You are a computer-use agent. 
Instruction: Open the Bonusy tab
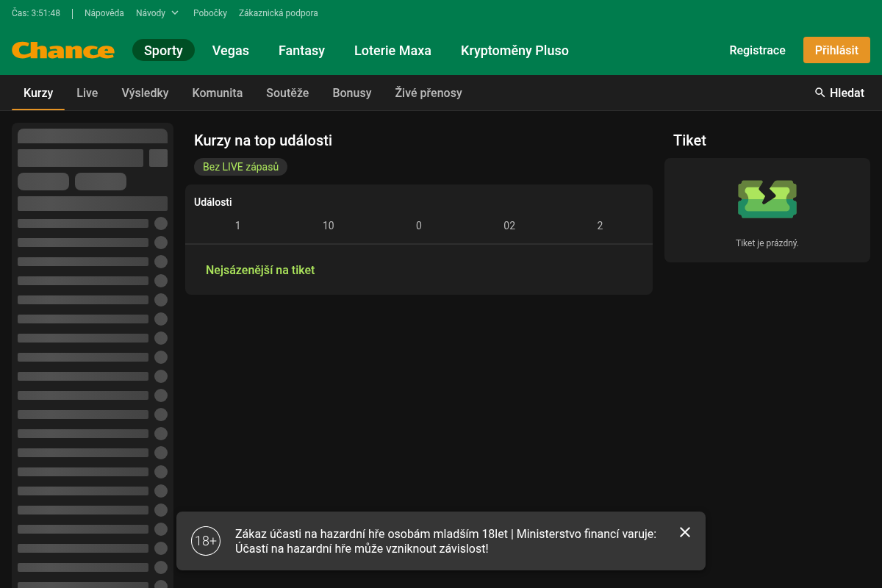pyautogui.click(x=352, y=93)
